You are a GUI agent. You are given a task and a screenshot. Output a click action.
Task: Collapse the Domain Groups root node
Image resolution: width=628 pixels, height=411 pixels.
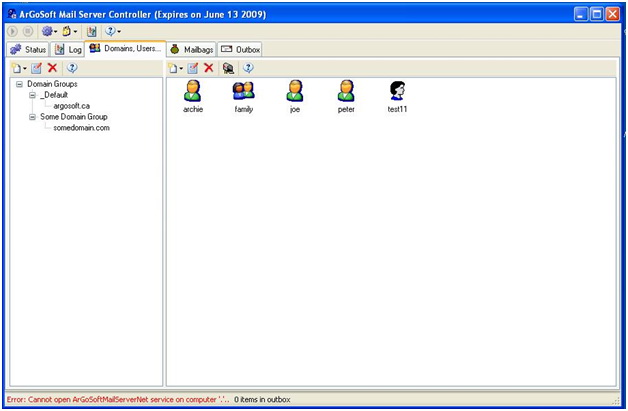click(x=19, y=84)
